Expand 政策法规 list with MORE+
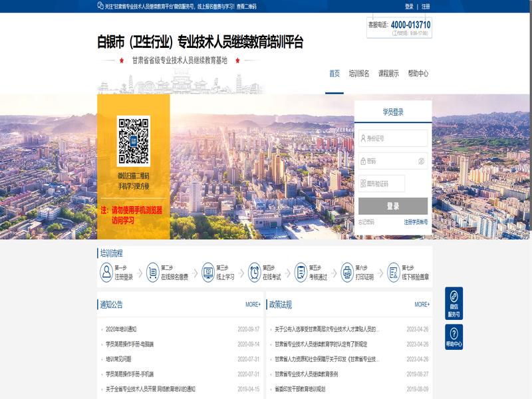This screenshot has height=399, width=532. (x=422, y=305)
